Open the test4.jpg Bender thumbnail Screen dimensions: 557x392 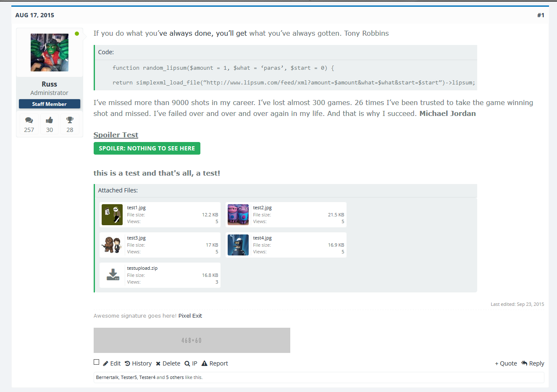pyautogui.click(x=238, y=245)
